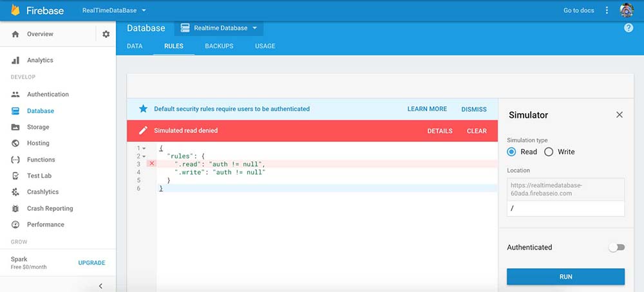Open the vertical three-dot menu
The width and height of the screenshot is (644, 292).
pyautogui.click(x=607, y=10)
